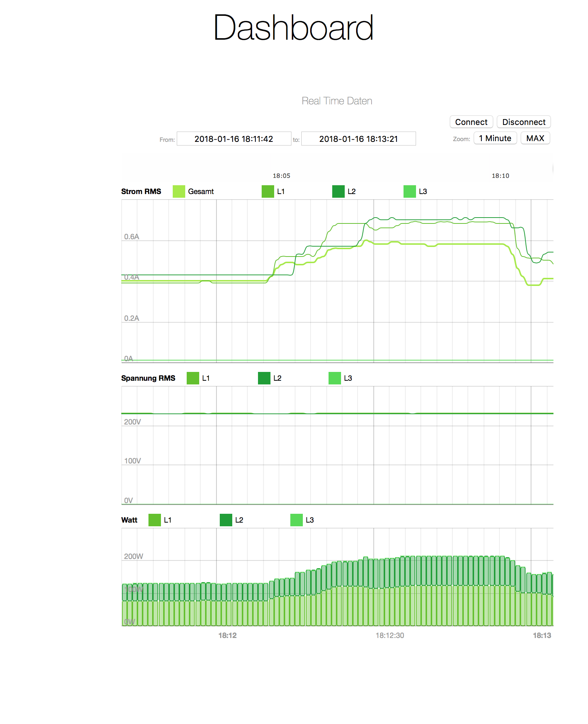Click the Strom RMS chart title
This screenshot has height=724, width=588.
pyautogui.click(x=141, y=191)
